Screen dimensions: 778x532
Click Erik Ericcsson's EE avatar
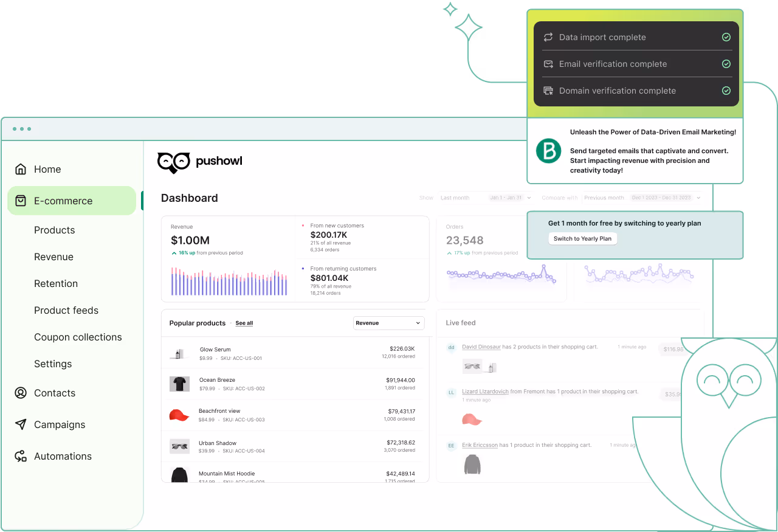click(x=451, y=446)
